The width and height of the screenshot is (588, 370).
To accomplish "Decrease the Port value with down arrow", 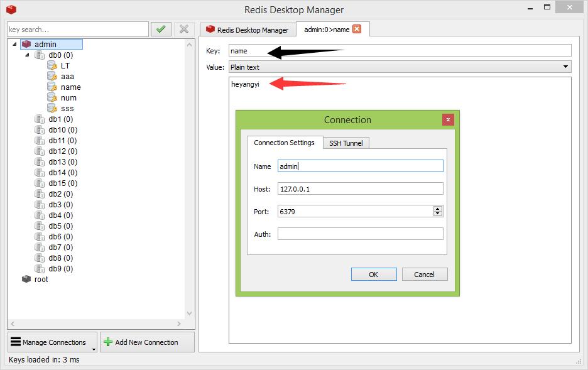I will pos(438,214).
